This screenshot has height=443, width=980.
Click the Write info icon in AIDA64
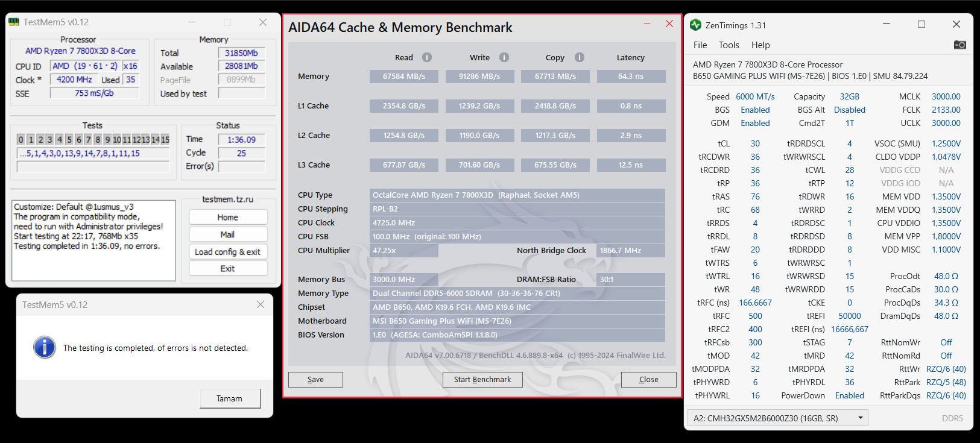pyautogui.click(x=504, y=57)
